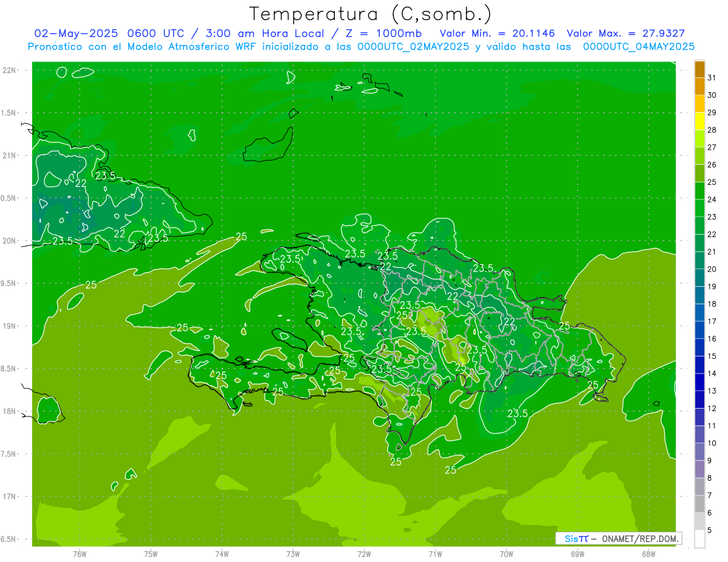
Task: Click the color bar label 13
Action: [712, 390]
